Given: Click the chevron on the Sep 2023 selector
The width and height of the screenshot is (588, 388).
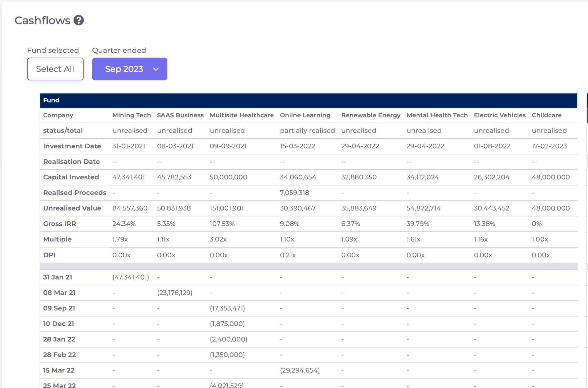Looking at the screenshot, I should pos(156,69).
